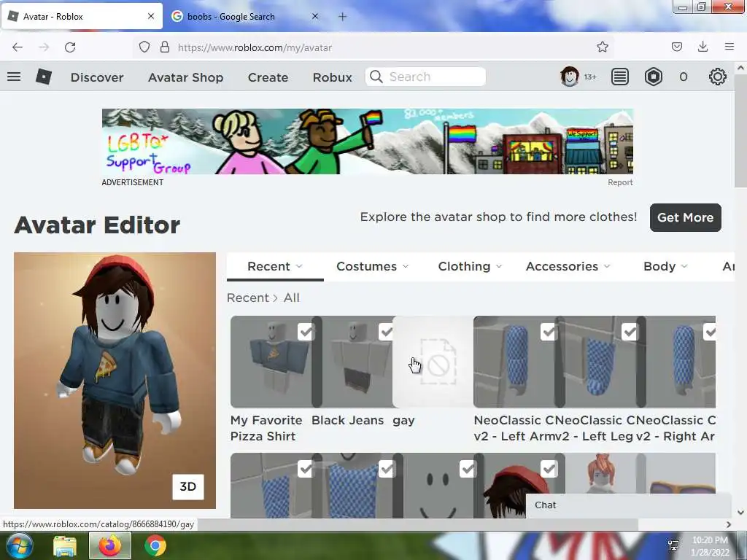
Task: Open the avatar profile picture in header
Action: [x=569, y=77]
